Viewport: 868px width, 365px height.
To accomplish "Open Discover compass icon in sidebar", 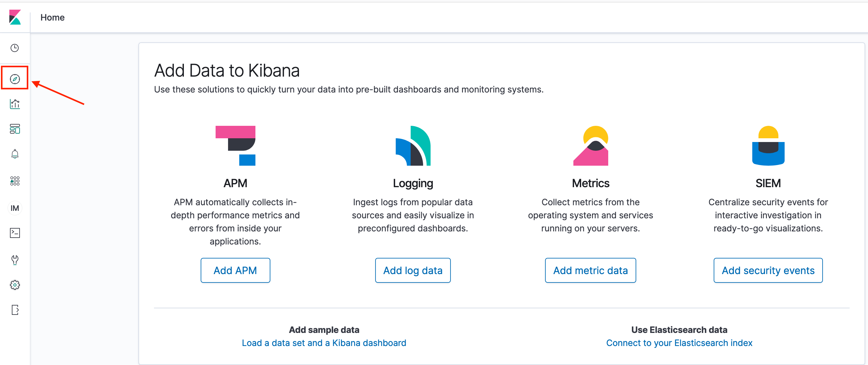I will pos(15,79).
